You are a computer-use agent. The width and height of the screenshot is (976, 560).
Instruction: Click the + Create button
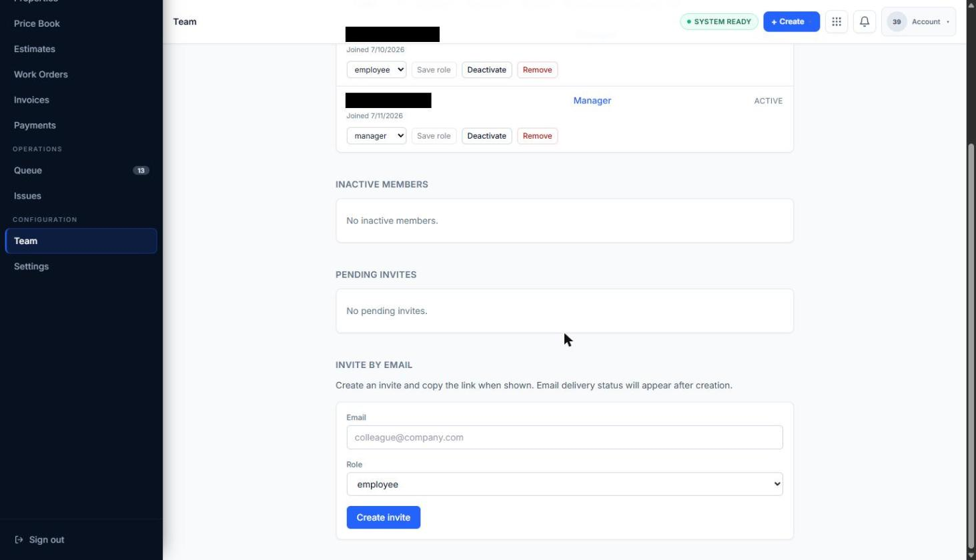[791, 22]
